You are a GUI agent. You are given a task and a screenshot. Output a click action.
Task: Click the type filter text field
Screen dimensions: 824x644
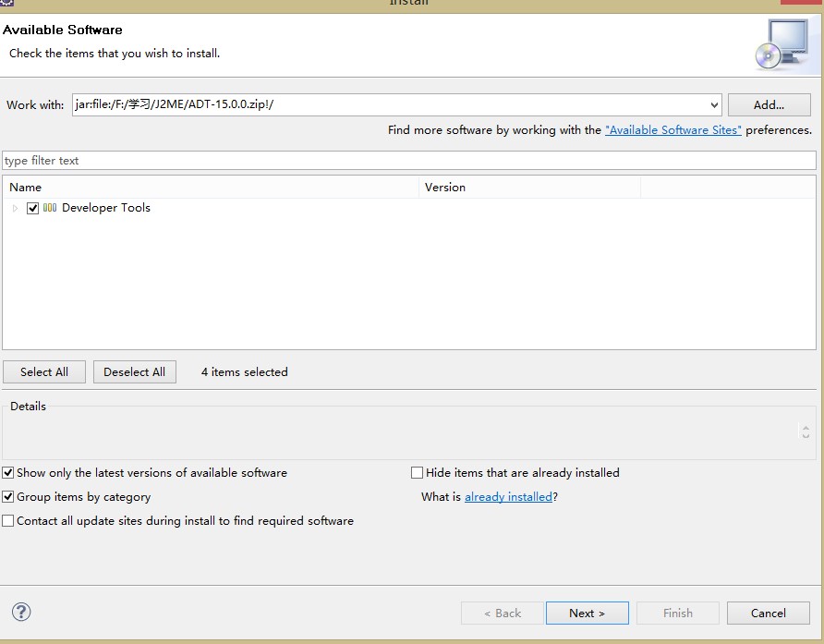click(409, 161)
